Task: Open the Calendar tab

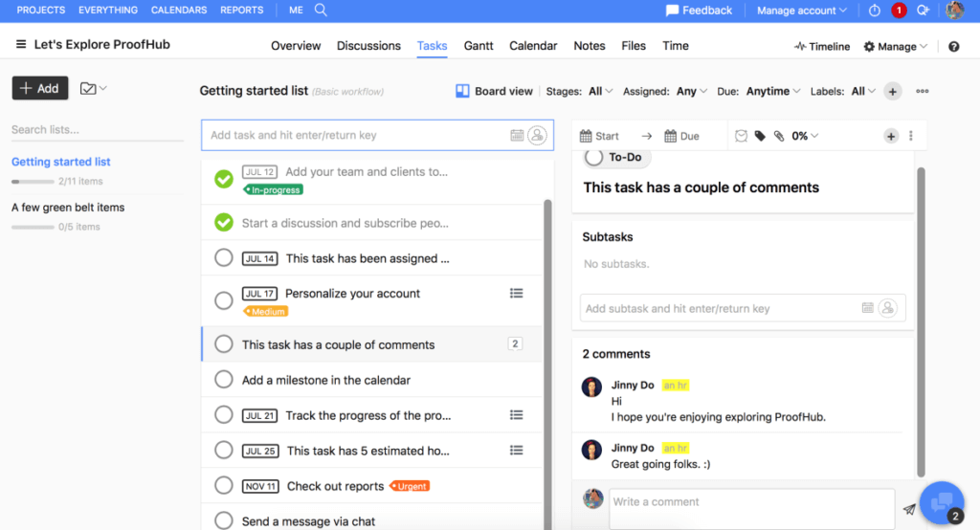Action: click(533, 46)
